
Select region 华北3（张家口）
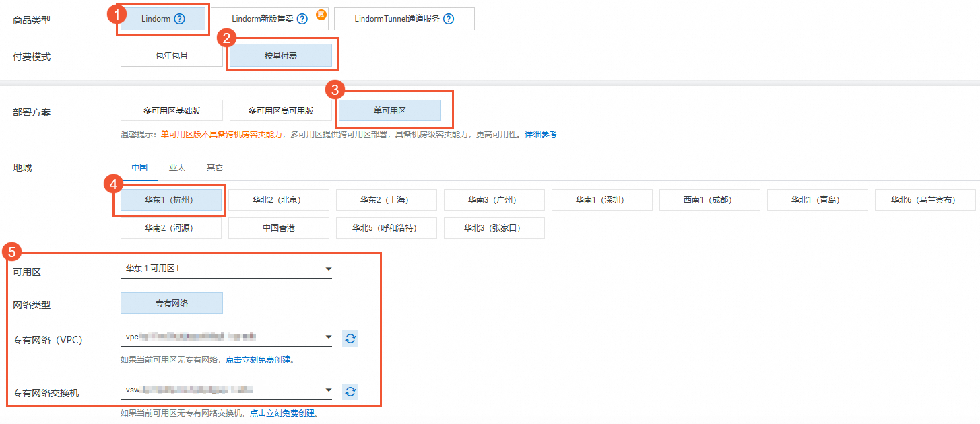click(494, 228)
